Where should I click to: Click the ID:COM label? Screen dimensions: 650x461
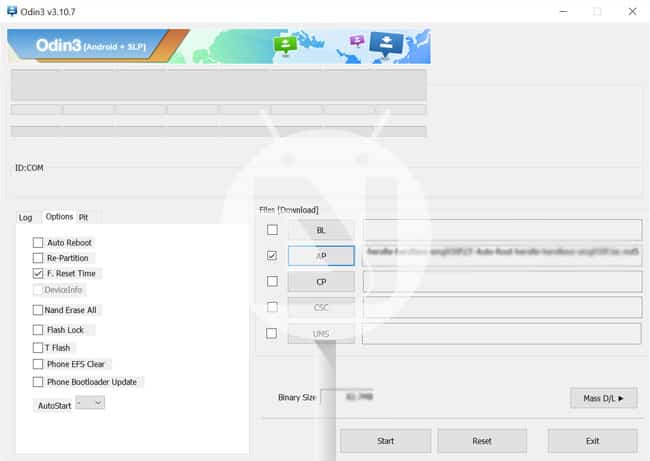(29, 168)
